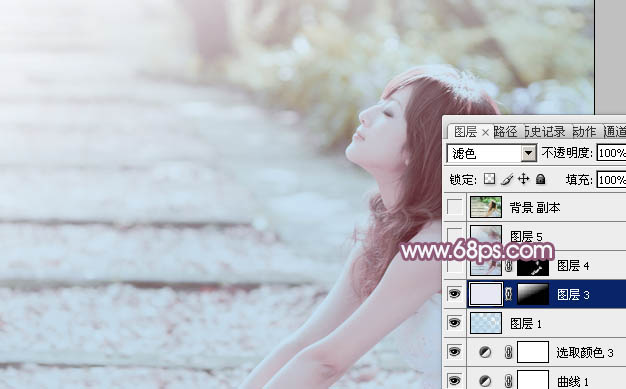Click the link icon on 图层 4 mask

(x=508, y=266)
